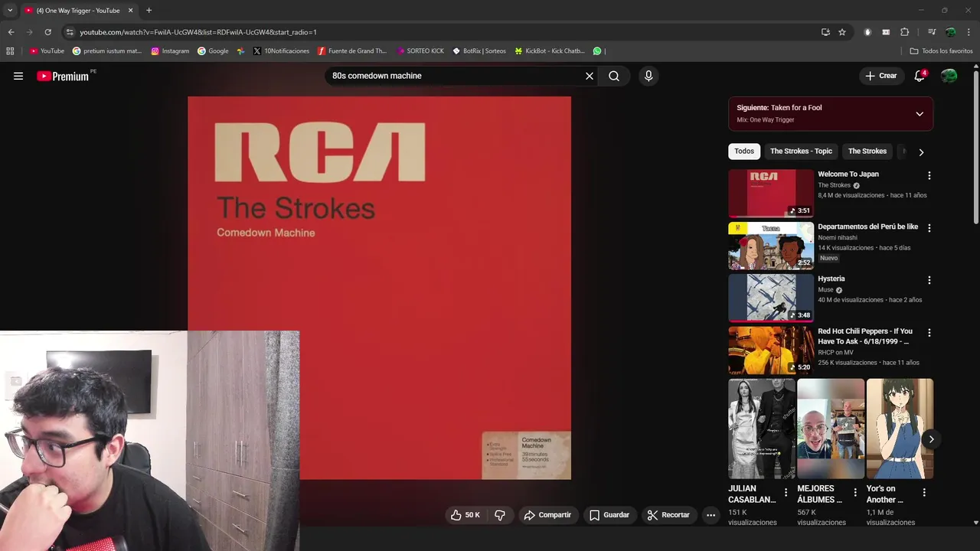Open Red Hot Chili Peppers video thumbnail
This screenshot has width=980, height=551.
(x=770, y=350)
